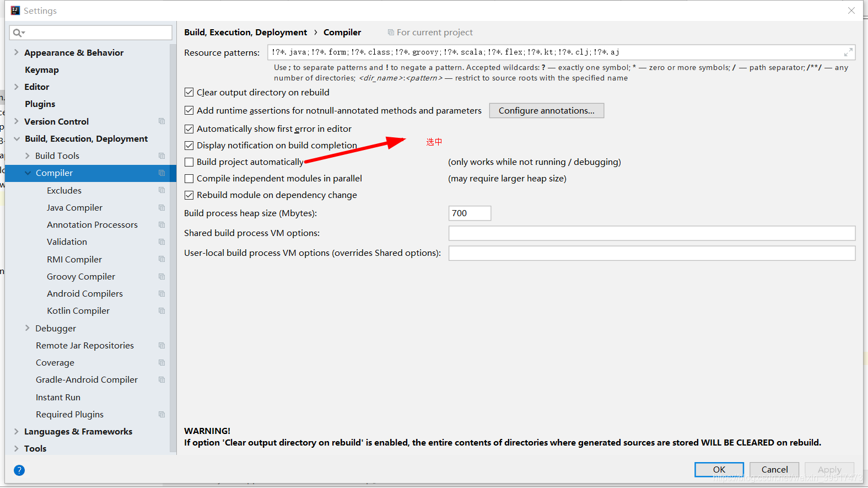This screenshot has width=868, height=488.
Task: Toggle Automatically show first error in editor
Action: point(189,129)
